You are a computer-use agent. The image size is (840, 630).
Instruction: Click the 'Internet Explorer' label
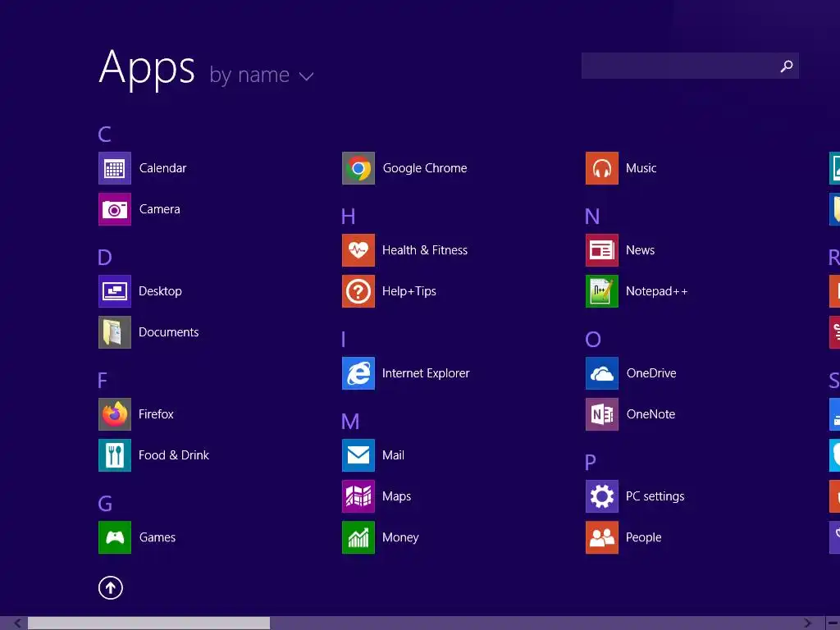pyautogui.click(x=426, y=373)
